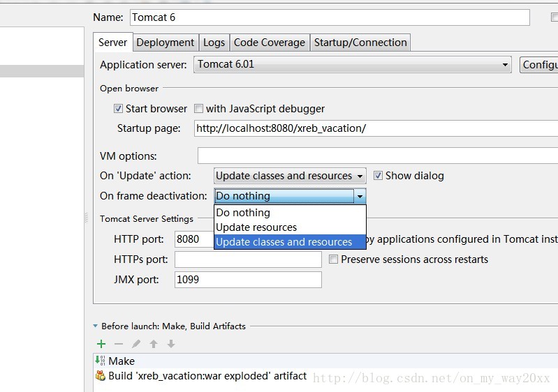
Task: Click the pencil edit task icon
Action: [x=136, y=344]
